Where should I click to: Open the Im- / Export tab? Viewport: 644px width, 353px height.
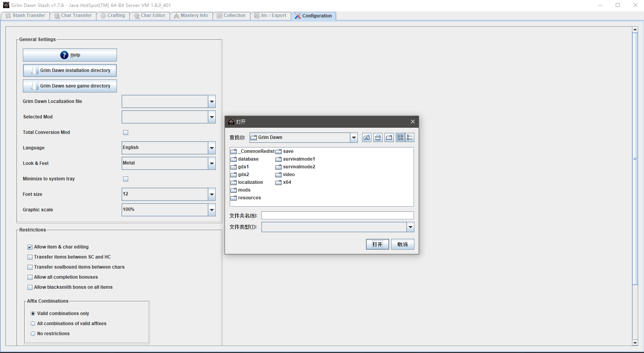270,15
